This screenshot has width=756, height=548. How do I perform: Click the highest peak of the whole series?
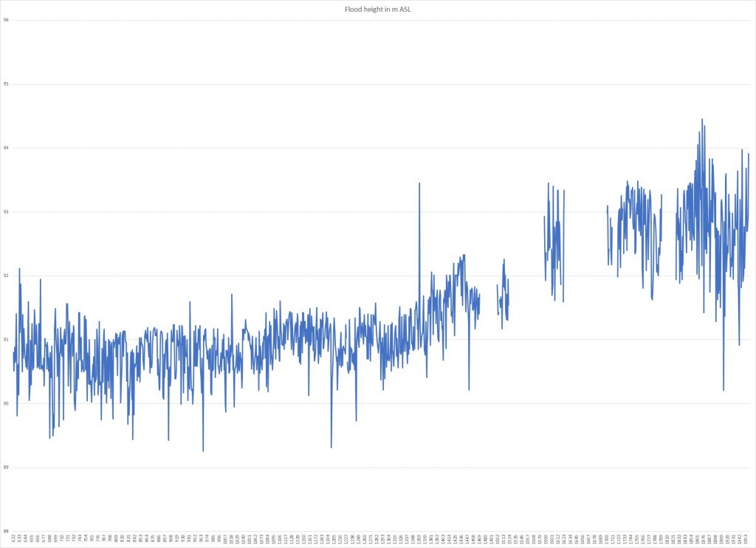(701, 120)
